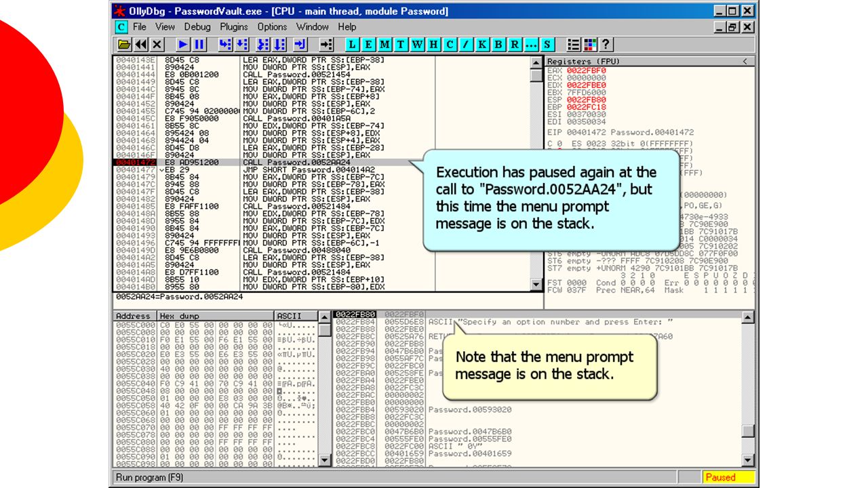Click the Help question mark icon

[606, 45]
